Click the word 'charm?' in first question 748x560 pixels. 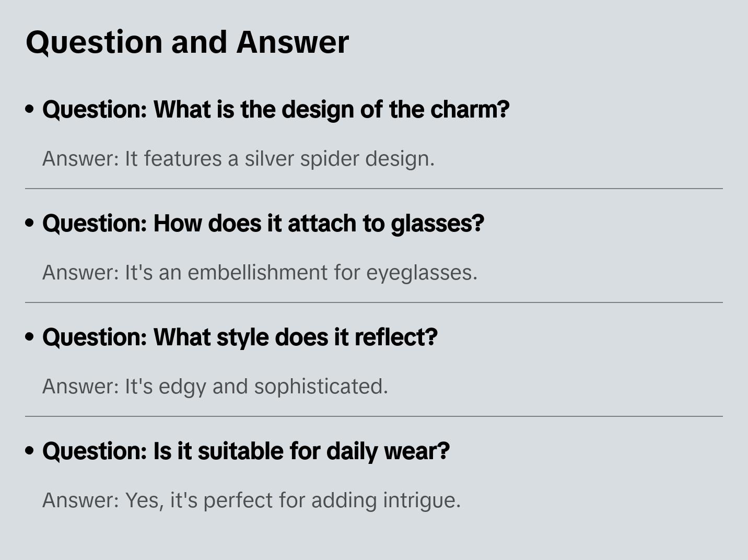click(470, 110)
